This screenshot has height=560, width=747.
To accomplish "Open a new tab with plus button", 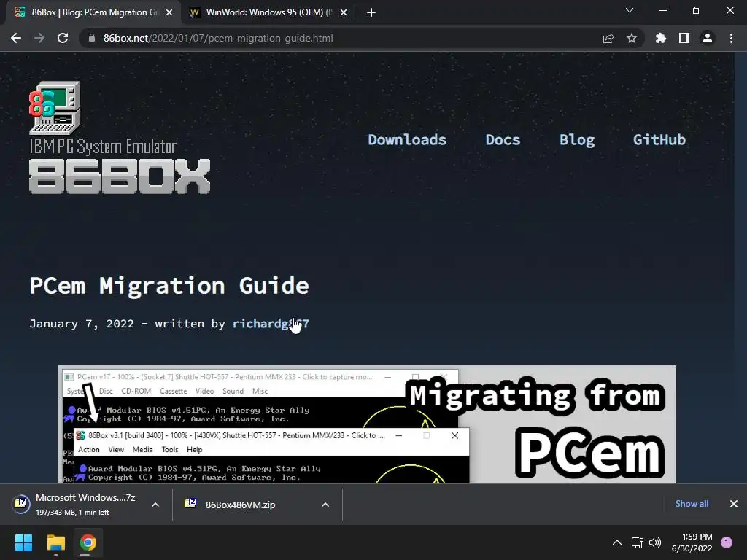I will click(x=371, y=12).
